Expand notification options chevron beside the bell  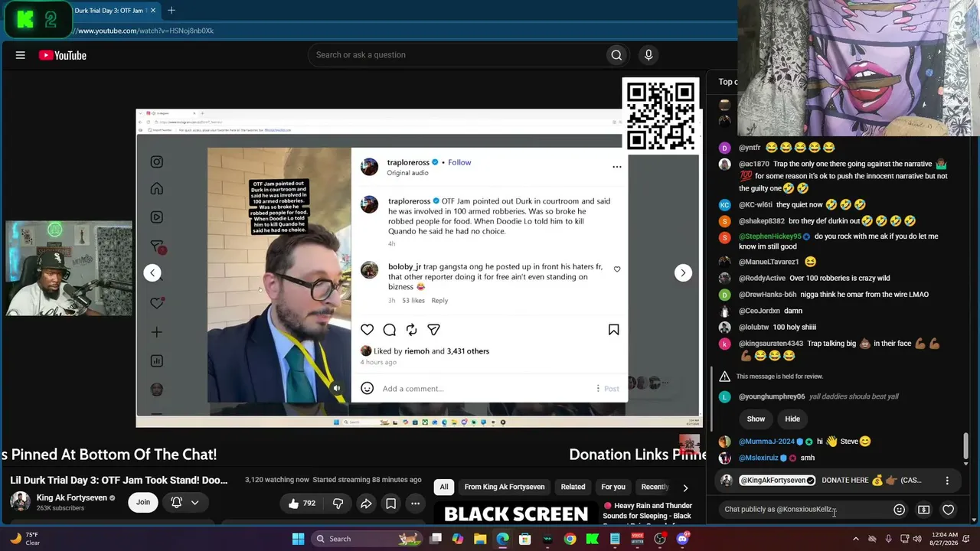point(195,503)
